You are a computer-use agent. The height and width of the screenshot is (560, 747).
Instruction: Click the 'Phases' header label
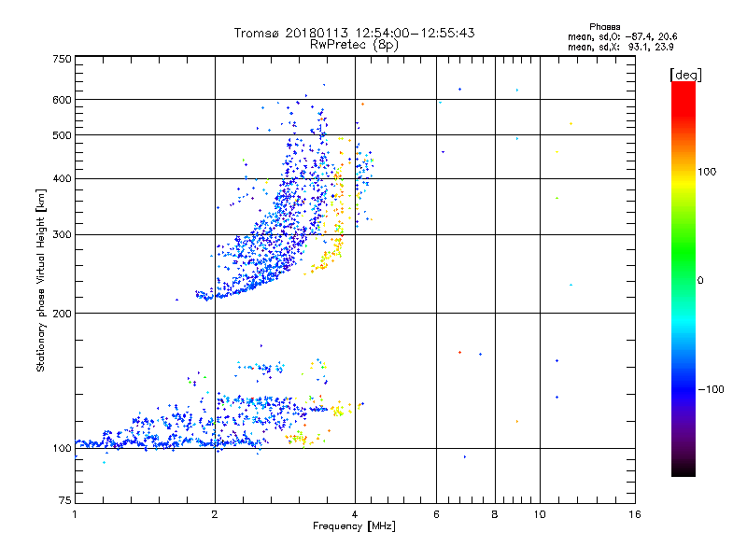click(x=604, y=27)
